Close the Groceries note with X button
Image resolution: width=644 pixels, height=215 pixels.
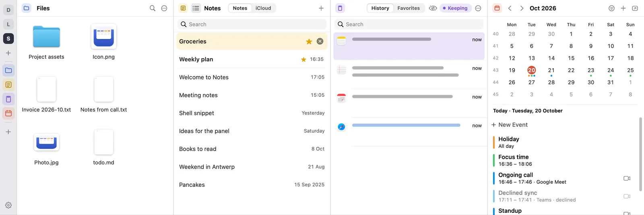coord(320,41)
